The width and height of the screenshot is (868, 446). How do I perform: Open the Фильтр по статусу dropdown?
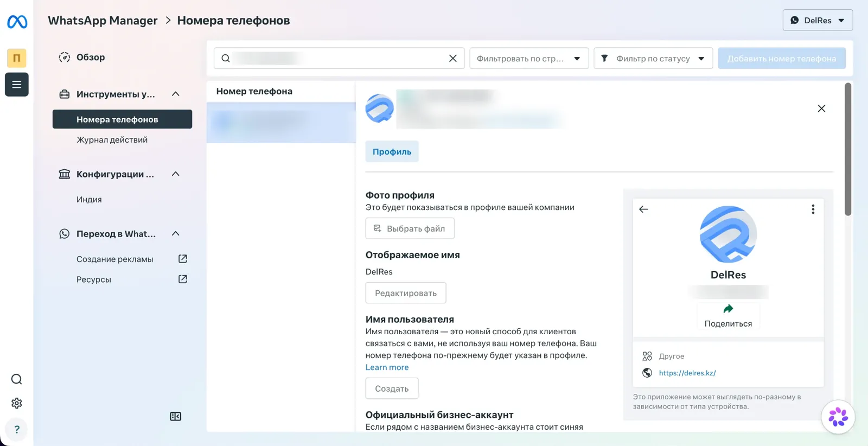(653, 58)
